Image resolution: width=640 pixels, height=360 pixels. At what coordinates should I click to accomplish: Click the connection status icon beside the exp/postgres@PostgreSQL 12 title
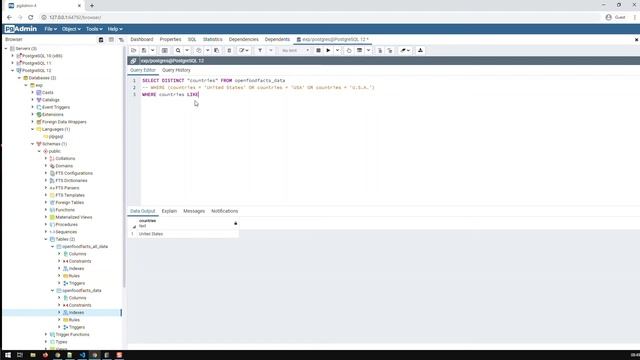pyautogui.click(x=133, y=61)
